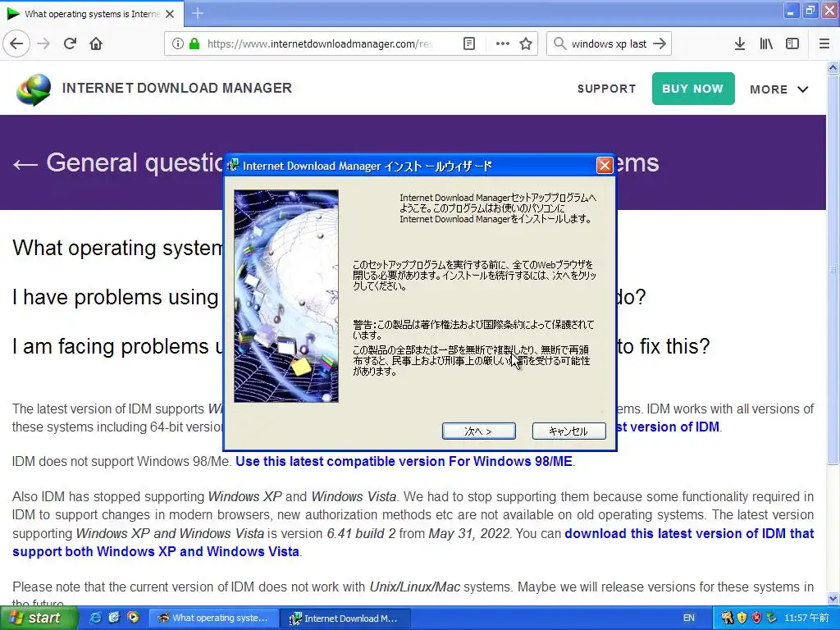Click the 'What operating system' question heading
840x630 pixels.
click(x=117, y=248)
